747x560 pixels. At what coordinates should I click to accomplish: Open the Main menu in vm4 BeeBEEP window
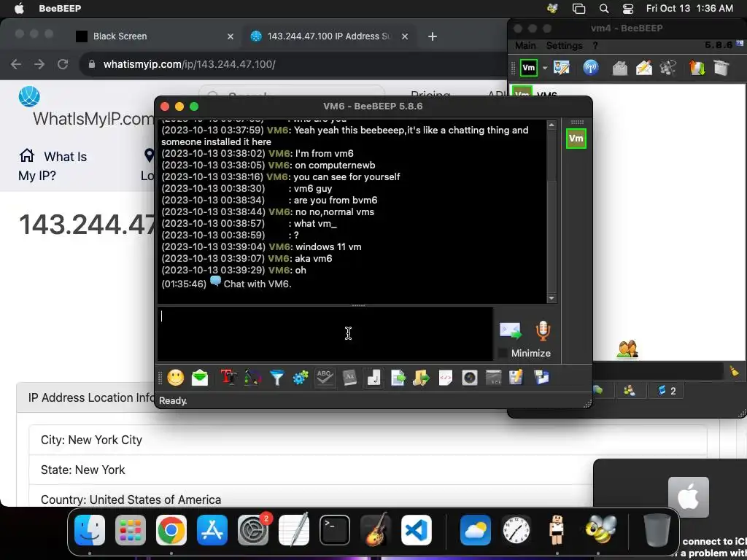pos(525,46)
